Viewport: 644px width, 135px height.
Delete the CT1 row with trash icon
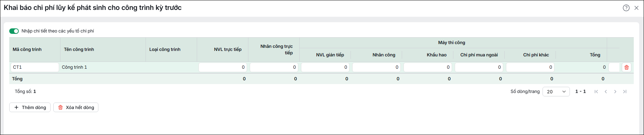627,67
